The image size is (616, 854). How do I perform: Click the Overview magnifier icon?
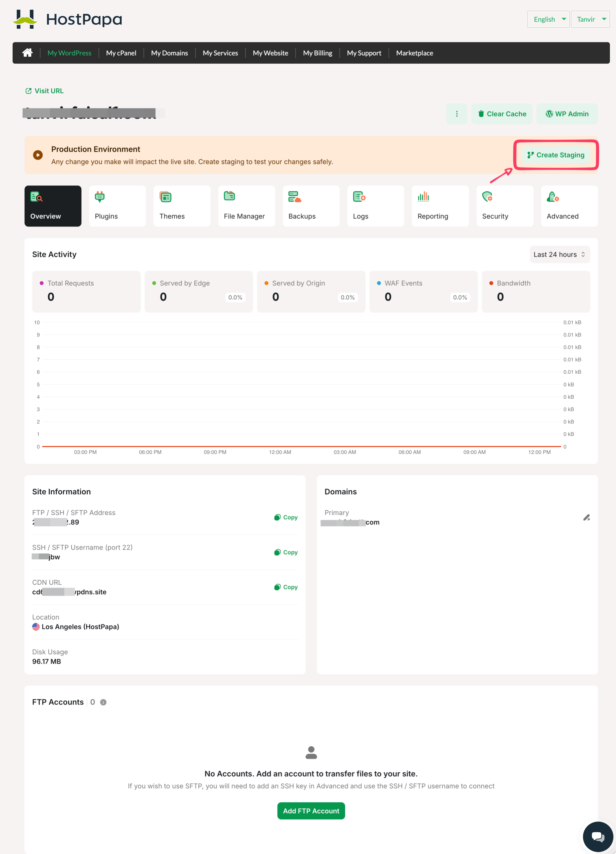[36, 196]
